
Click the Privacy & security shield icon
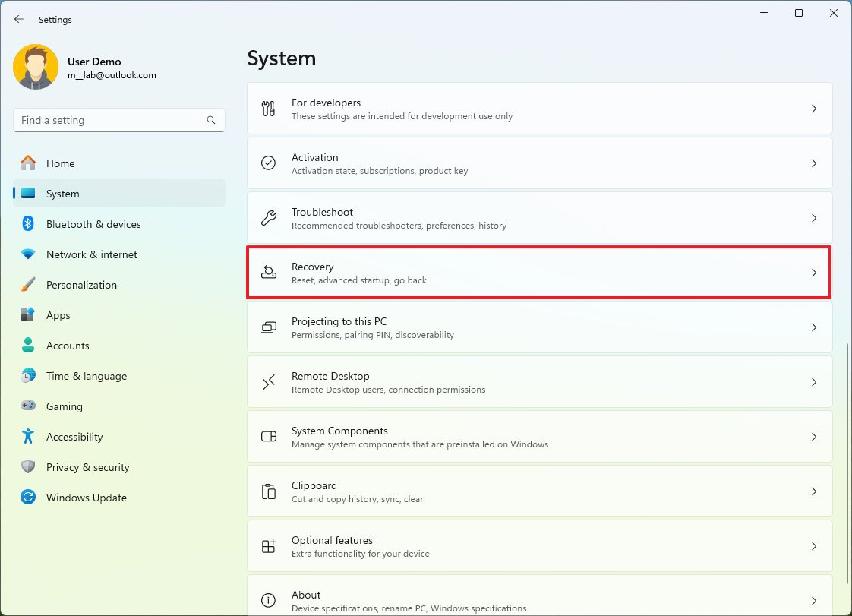tap(28, 467)
